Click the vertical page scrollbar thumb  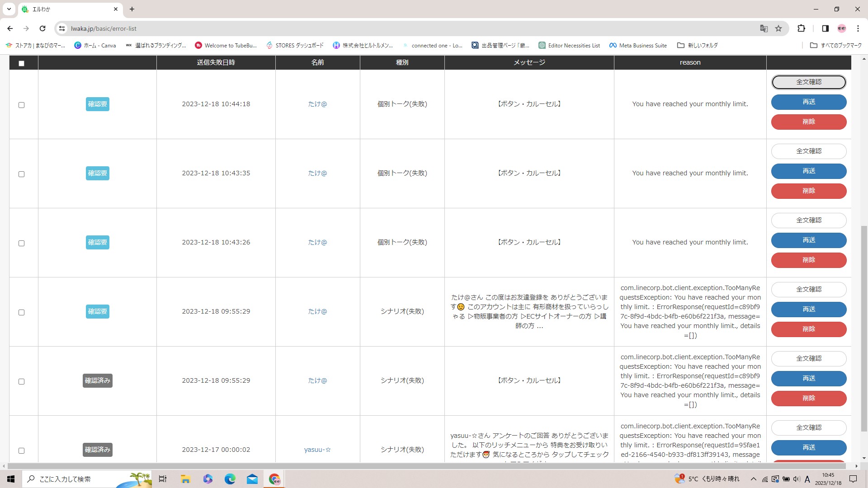[864, 328]
